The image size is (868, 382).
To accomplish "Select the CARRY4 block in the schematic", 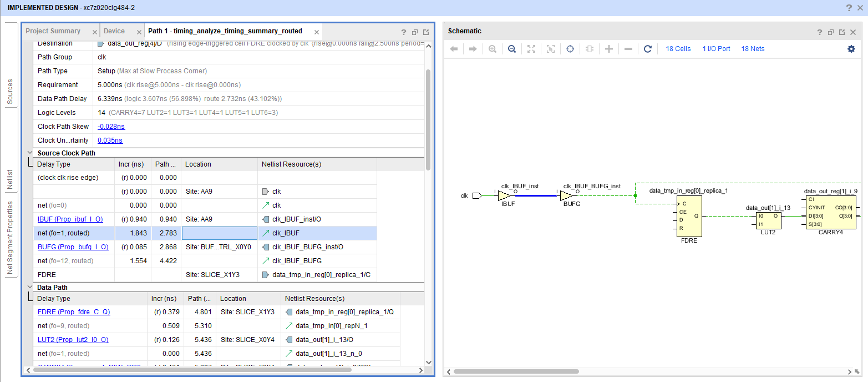I will pyautogui.click(x=831, y=212).
